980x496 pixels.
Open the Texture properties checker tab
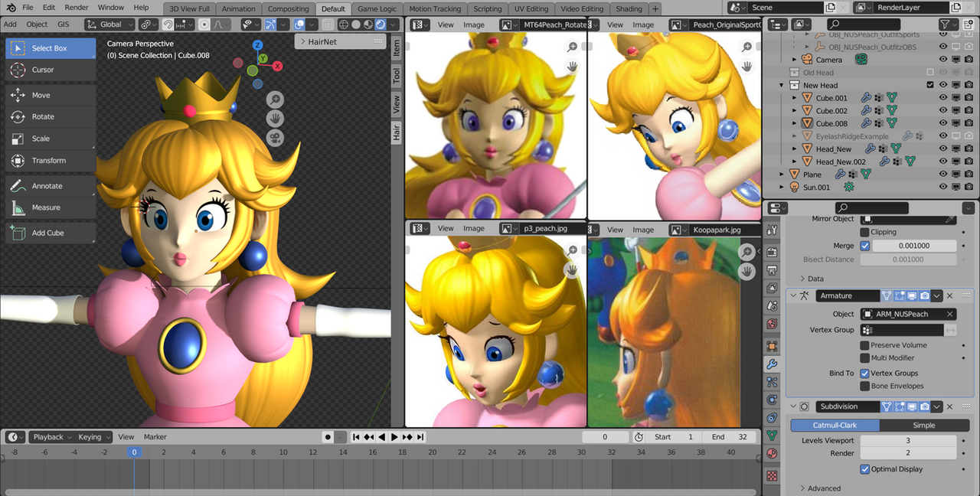click(772, 475)
